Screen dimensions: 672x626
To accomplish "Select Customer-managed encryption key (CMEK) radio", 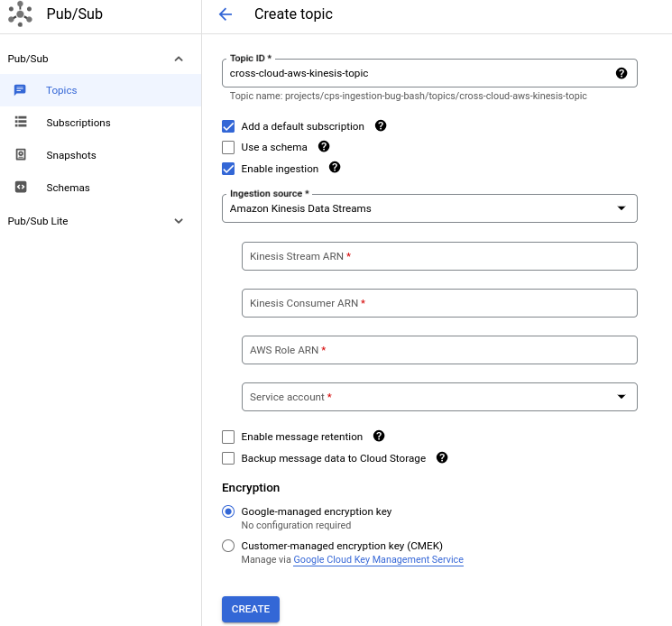I will (x=228, y=546).
